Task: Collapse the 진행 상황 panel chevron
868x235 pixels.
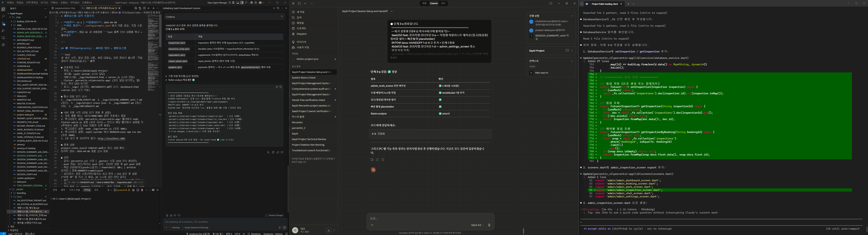Action: (572, 16)
